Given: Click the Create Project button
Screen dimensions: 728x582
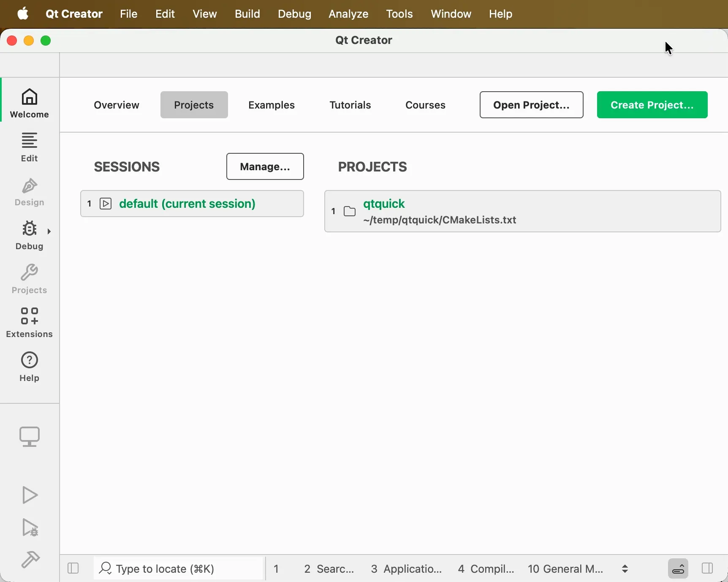Looking at the screenshot, I should point(652,105).
